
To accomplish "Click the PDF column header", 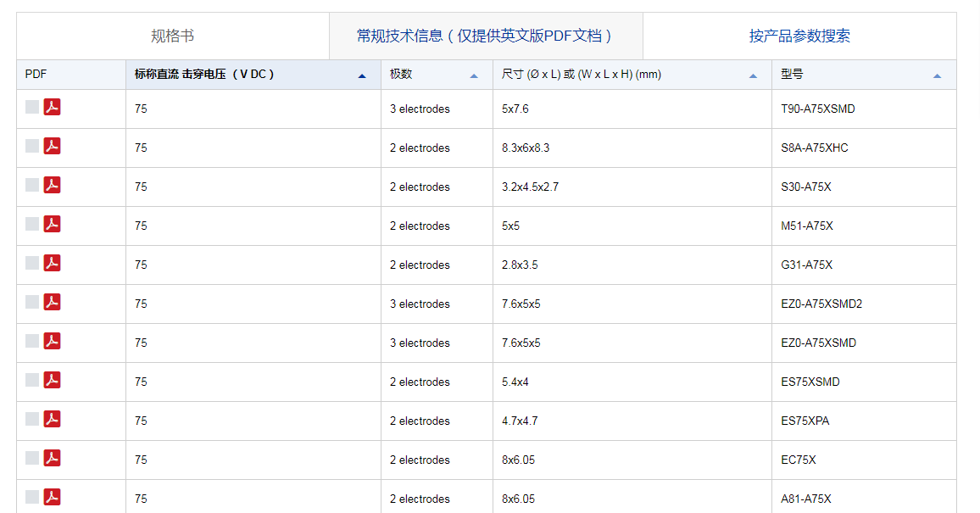I will 36,75.
